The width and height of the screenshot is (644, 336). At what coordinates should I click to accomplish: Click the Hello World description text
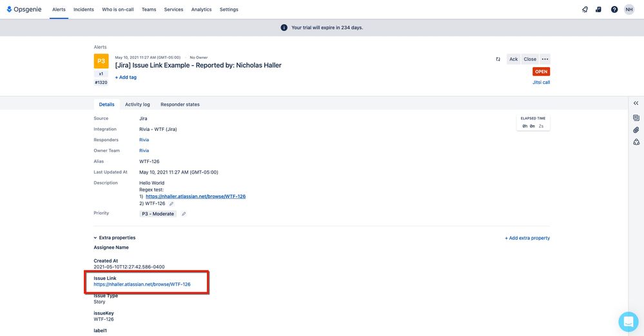151,183
